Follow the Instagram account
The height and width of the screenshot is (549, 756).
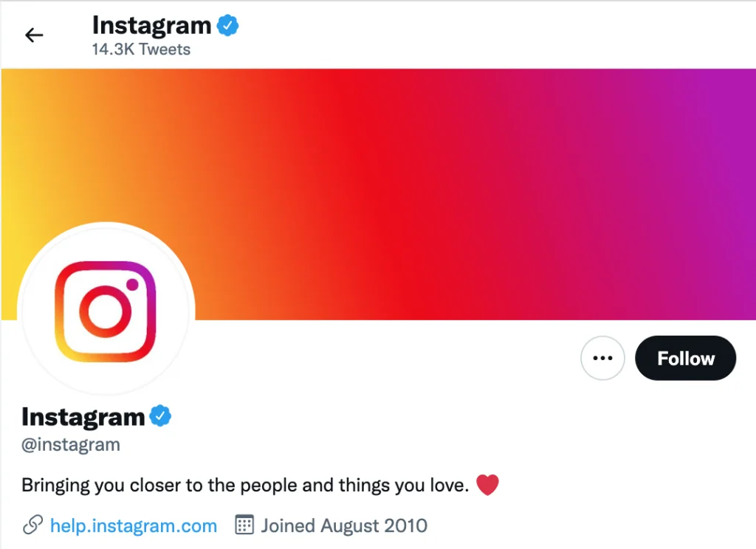(686, 358)
